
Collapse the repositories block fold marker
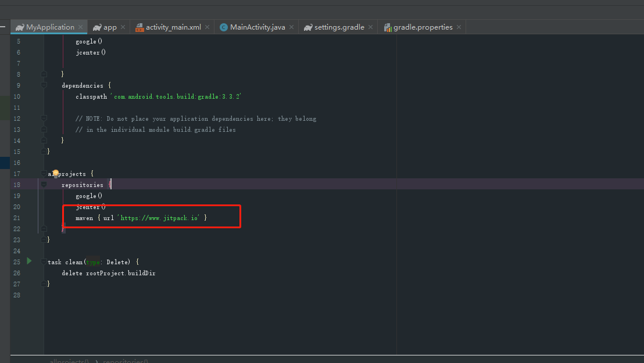click(44, 184)
